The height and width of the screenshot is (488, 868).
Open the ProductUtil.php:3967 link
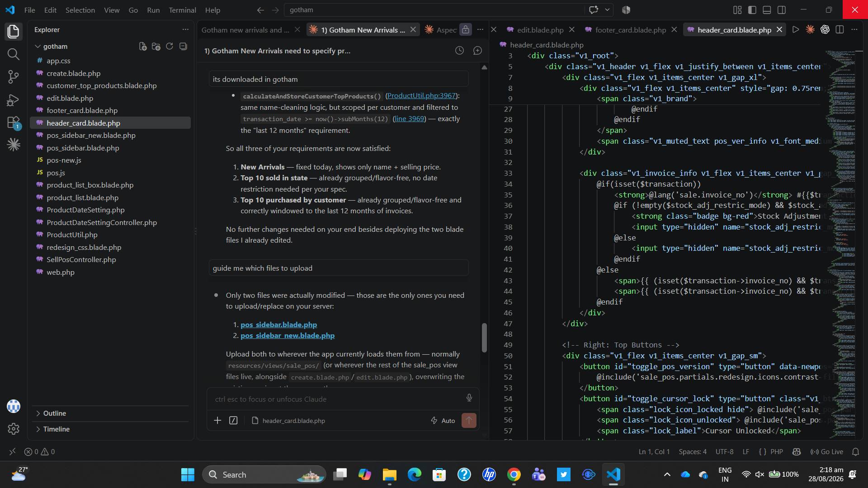pos(421,96)
